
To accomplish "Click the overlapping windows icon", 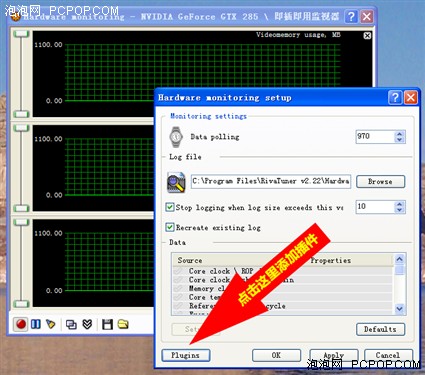I will coord(71,324).
